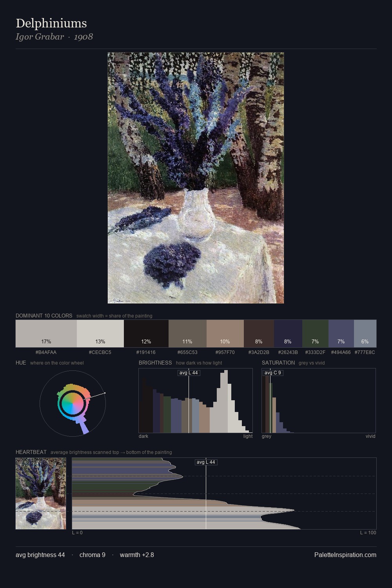The height and width of the screenshot is (588, 392).
Task: Click the #777E8C 6% swatch
Action: point(365,334)
